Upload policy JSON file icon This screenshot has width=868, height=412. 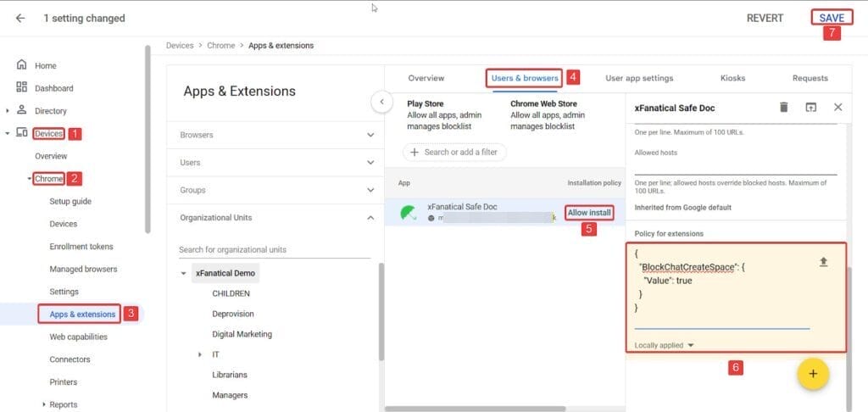coord(823,262)
